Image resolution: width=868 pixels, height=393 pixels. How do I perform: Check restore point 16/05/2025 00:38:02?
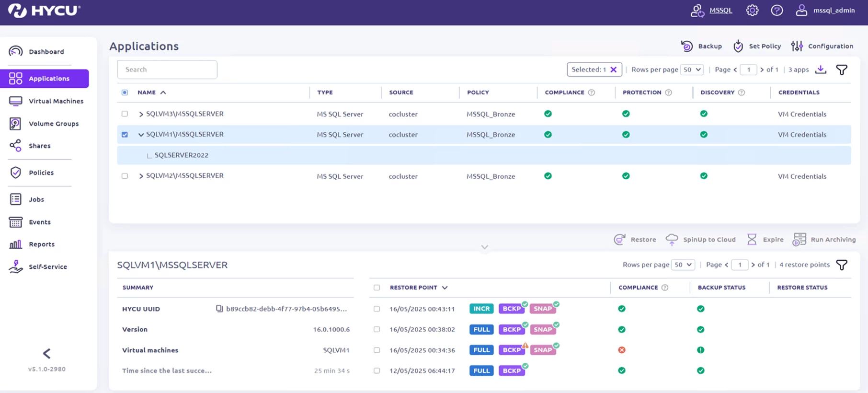pyautogui.click(x=377, y=329)
